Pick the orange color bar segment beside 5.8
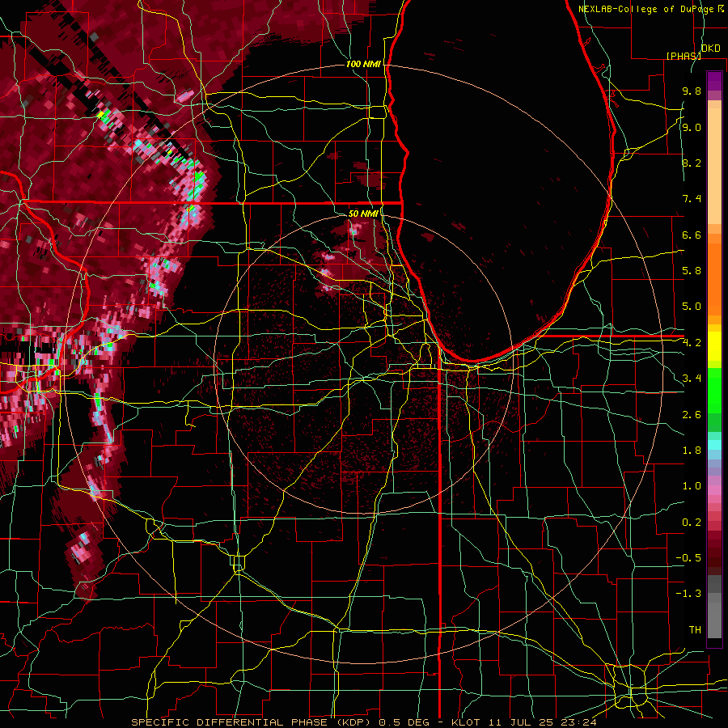 click(714, 278)
